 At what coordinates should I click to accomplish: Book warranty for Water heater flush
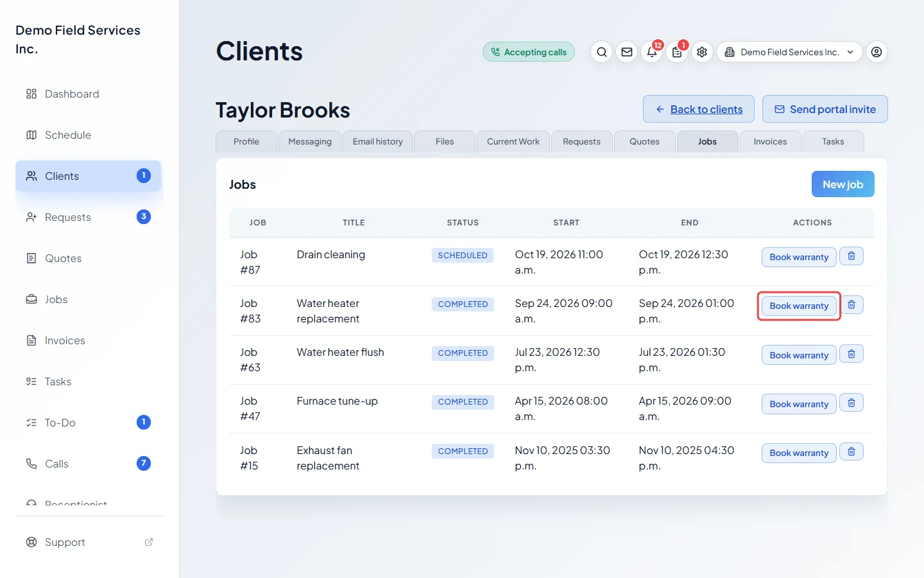pyautogui.click(x=799, y=355)
